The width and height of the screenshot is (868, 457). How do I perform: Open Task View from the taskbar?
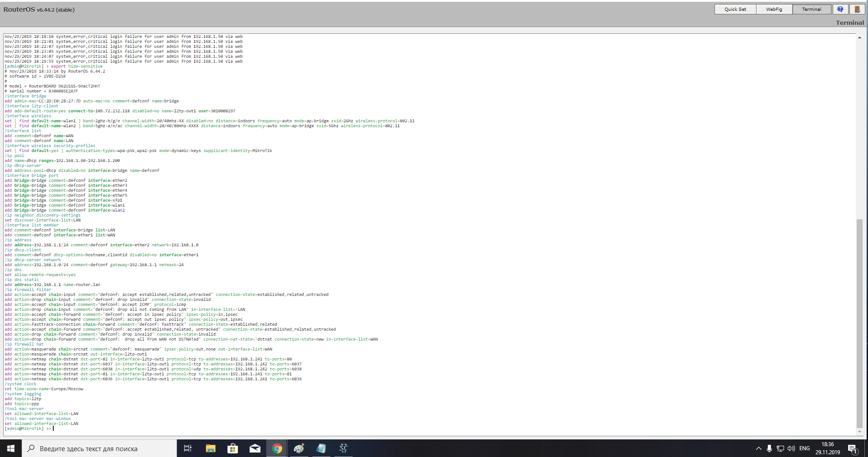point(188,448)
